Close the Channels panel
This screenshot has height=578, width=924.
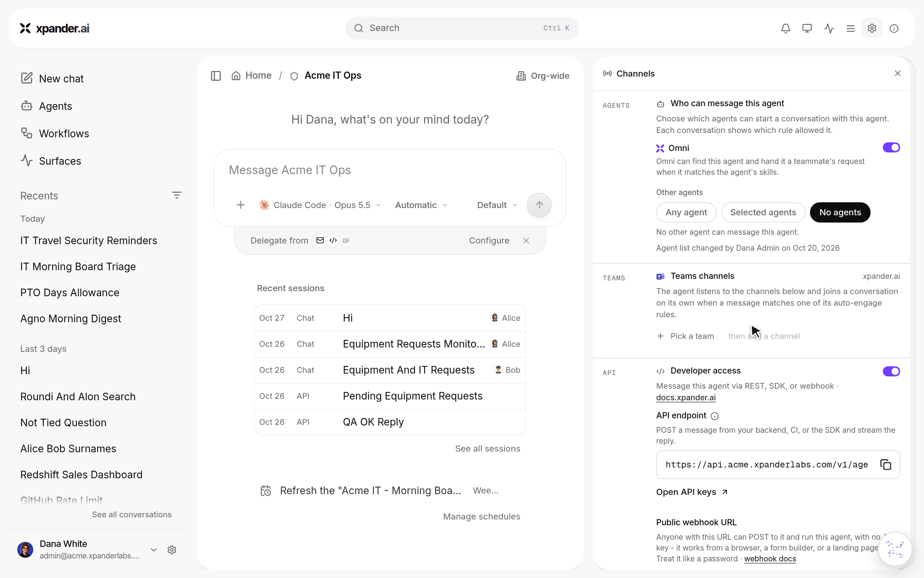(898, 73)
